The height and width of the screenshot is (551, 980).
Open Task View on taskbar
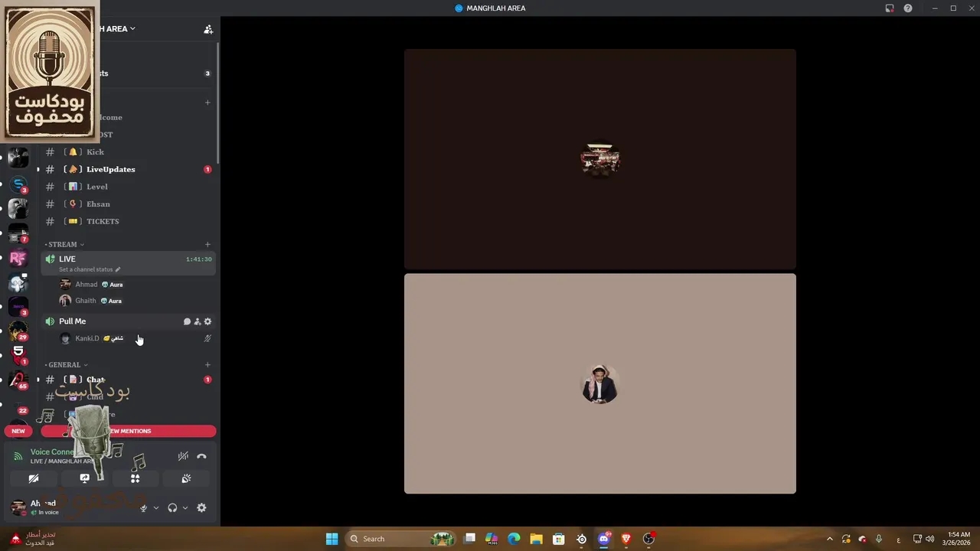470,539
